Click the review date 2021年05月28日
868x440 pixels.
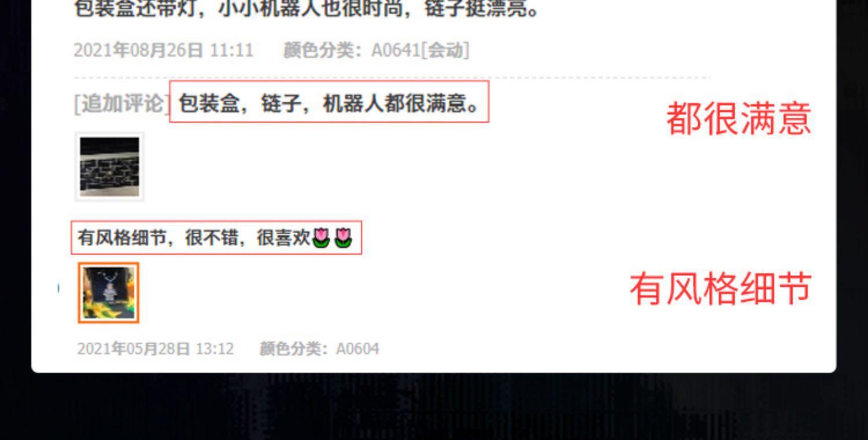pyautogui.click(x=134, y=349)
